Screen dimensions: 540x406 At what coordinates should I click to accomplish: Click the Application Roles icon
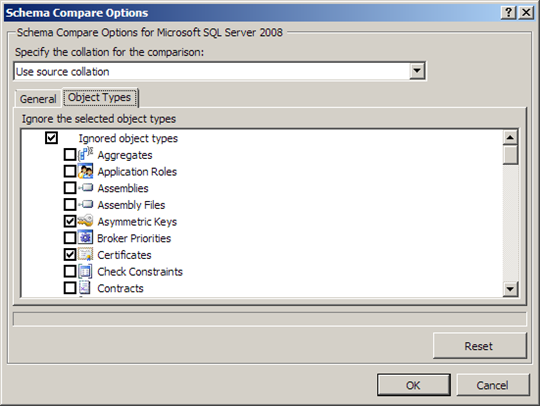click(x=85, y=171)
